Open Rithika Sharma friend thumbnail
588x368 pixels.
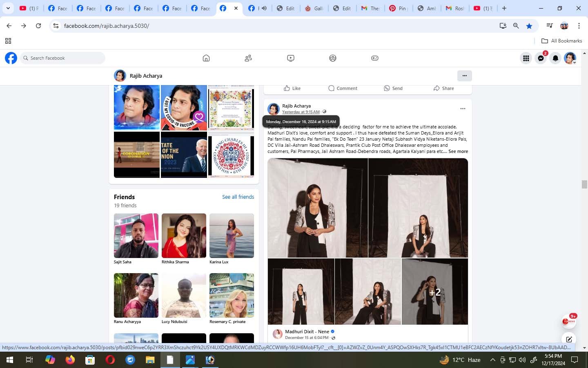[x=184, y=236]
